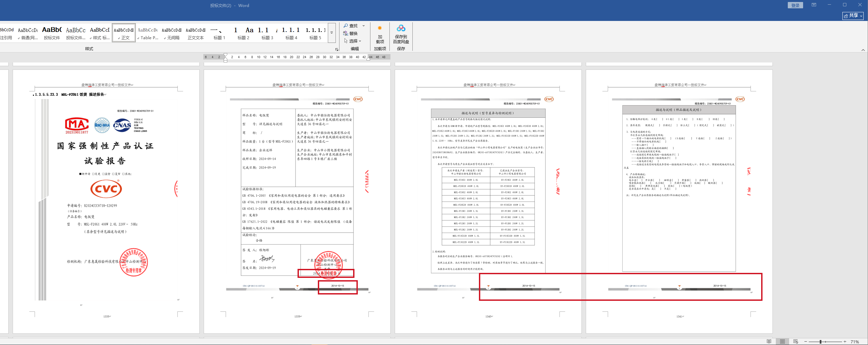Viewport: 868px width, 345px height.
Task: Apply the 标题 1 style
Action: (219, 33)
